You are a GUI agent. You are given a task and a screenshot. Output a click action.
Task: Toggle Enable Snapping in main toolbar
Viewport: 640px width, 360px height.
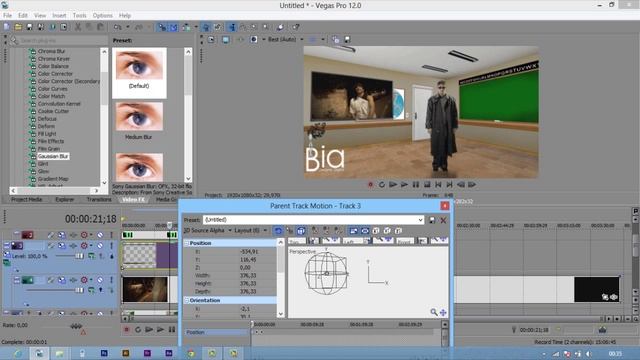pyautogui.click(x=162, y=27)
